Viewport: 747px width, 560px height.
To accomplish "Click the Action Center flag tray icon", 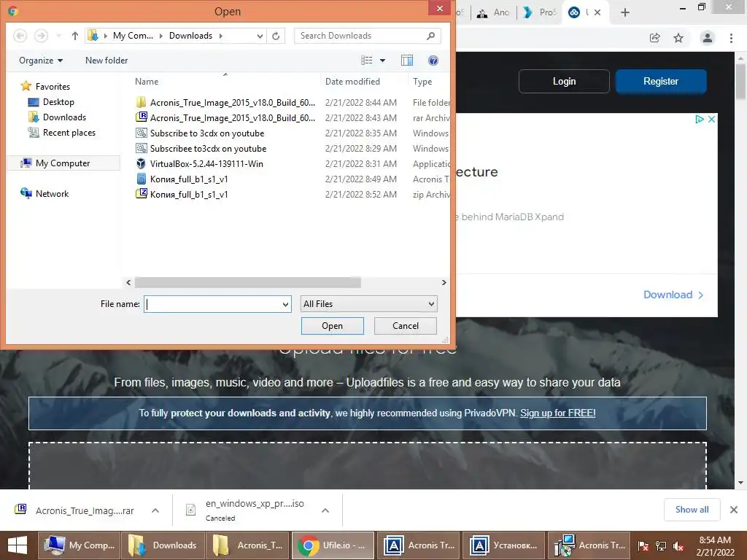I will click(x=643, y=546).
